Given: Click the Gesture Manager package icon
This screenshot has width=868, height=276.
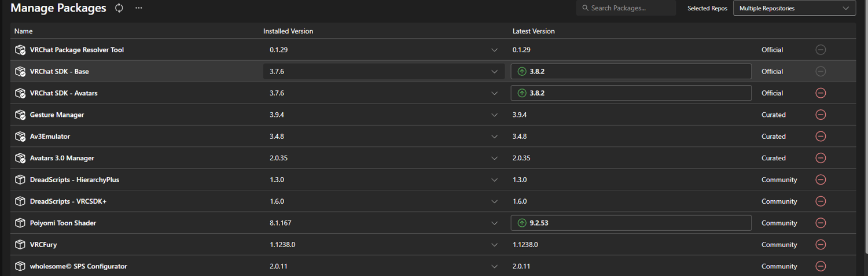Looking at the screenshot, I should pyautogui.click(x=20, y=115).
